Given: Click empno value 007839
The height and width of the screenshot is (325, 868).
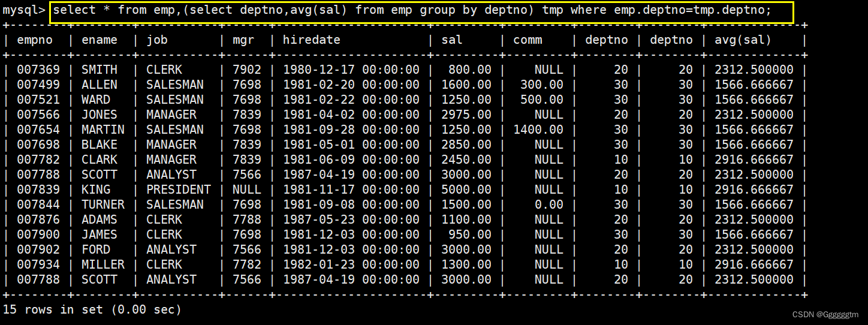Looking at the screenshot, I should (x=38, y=189).
